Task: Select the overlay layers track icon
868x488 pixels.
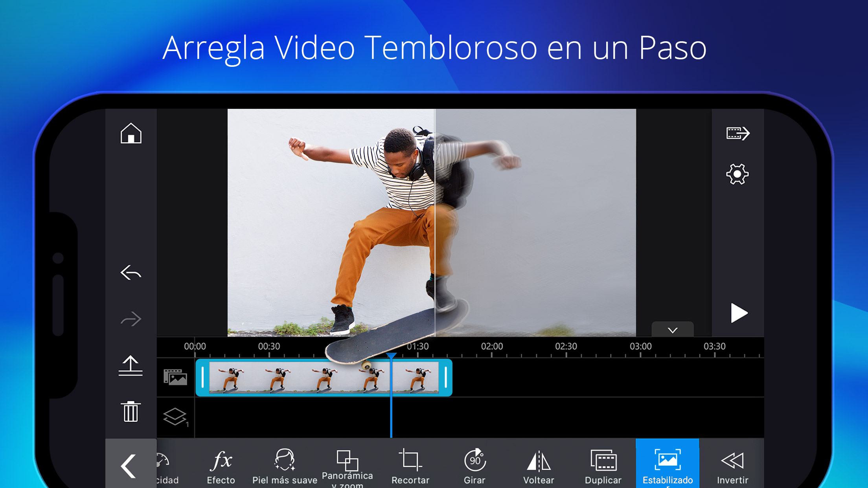Action: coord(175,417)
